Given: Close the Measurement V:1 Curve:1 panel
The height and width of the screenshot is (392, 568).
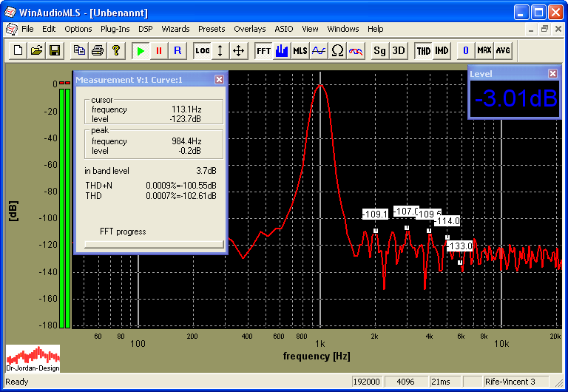Looking at the screenshot, I should pos(219,79).
